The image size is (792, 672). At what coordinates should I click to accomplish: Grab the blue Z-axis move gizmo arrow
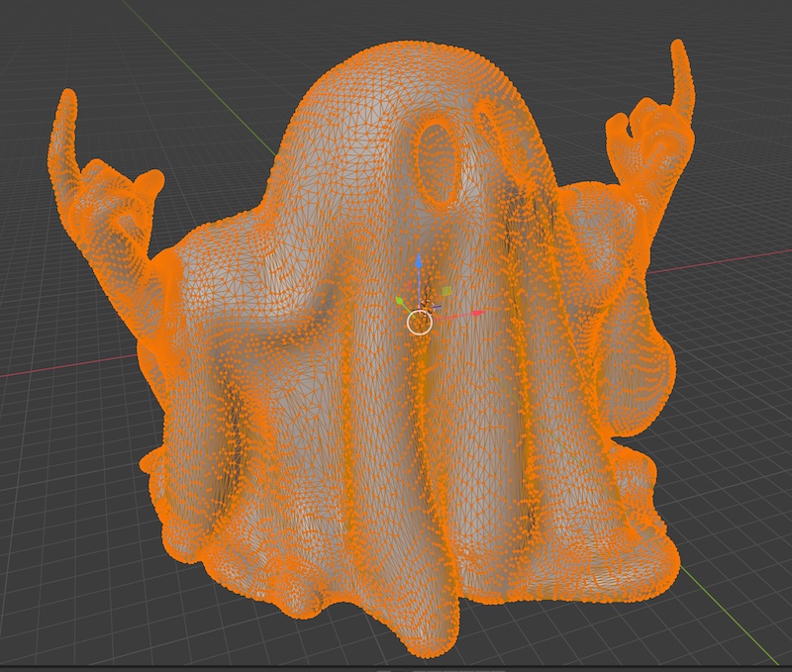(x=419, y=260)
